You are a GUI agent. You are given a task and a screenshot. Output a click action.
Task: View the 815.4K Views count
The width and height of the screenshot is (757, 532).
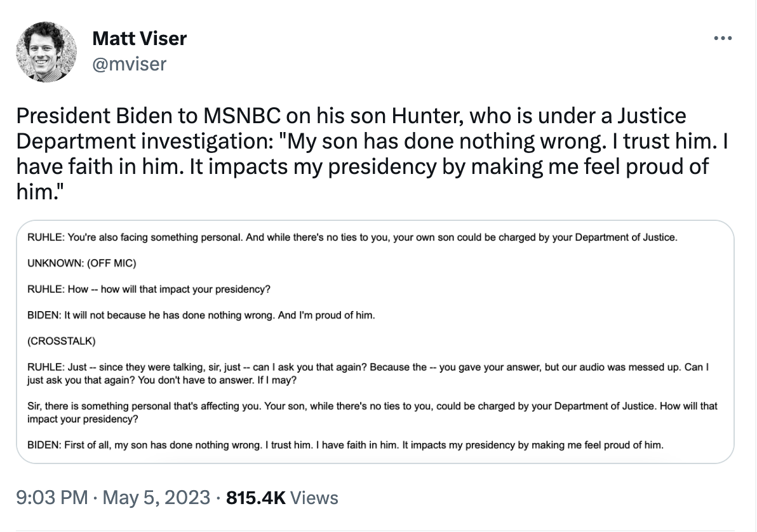pyautogui.click(x=282, y=497)
